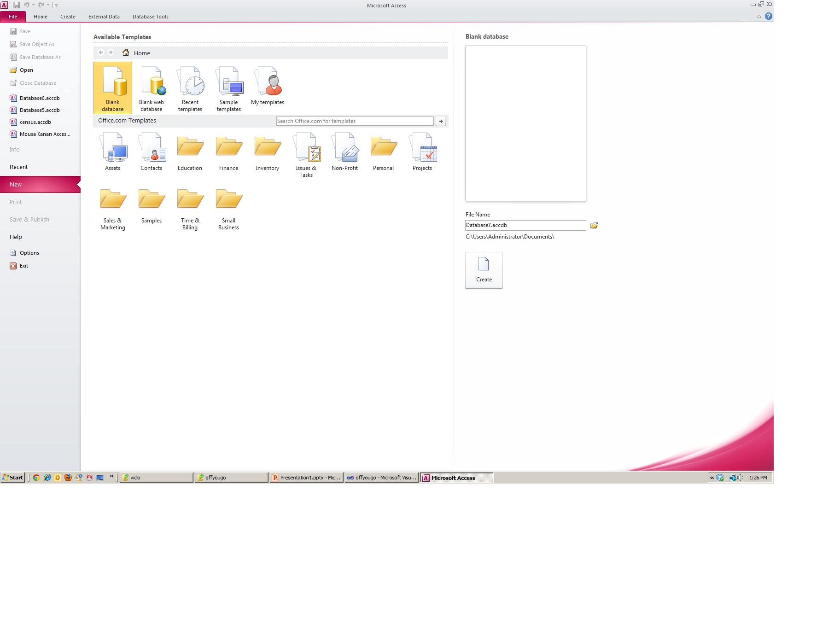The height and width of the screenshot is (630, 840).
Task: Launch Chrome from the quick launch bar
Action: point(36,478)
